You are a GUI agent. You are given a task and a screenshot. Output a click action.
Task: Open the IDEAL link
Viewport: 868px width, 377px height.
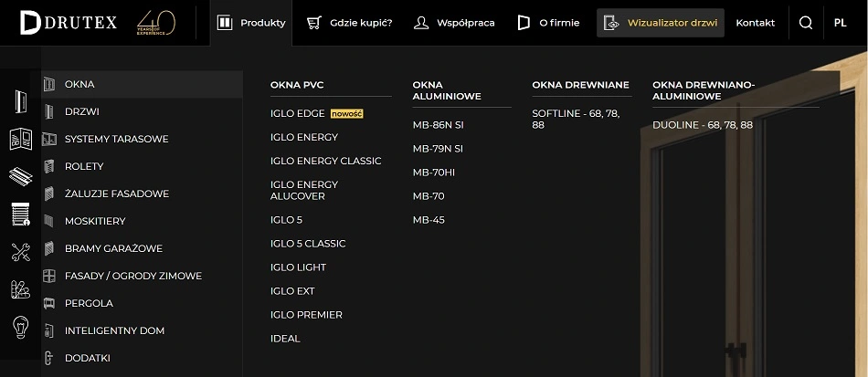(x=285, y=339)
